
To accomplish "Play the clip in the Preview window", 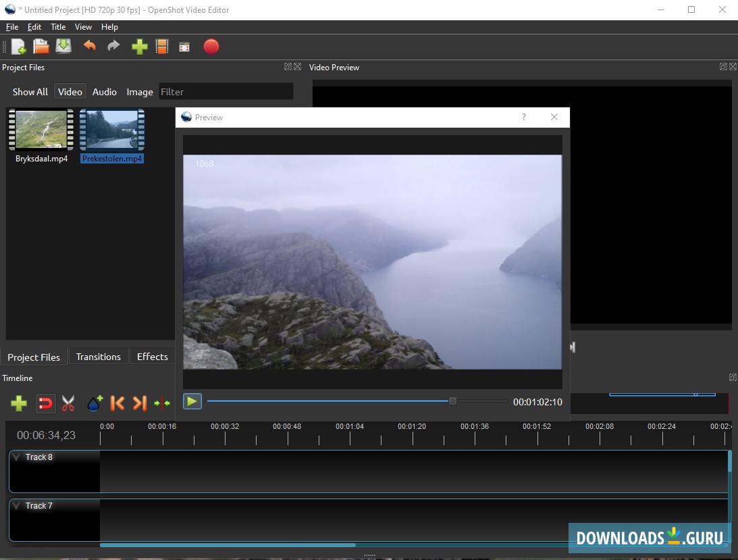I will coord(192,401).
